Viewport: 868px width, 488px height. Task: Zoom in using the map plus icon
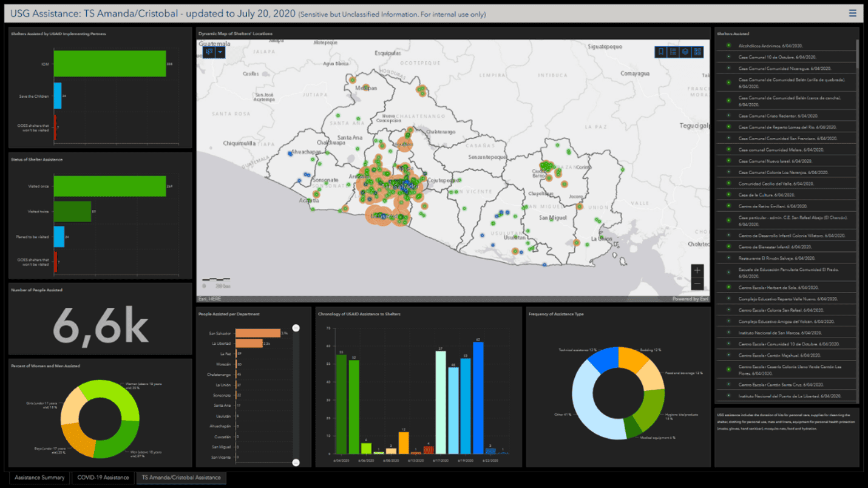point(697,269)
